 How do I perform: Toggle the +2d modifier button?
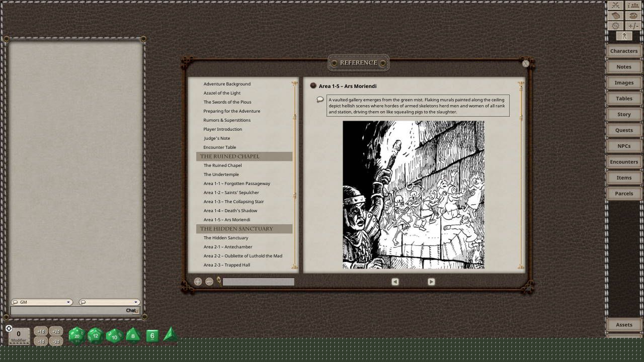[56, 331]
